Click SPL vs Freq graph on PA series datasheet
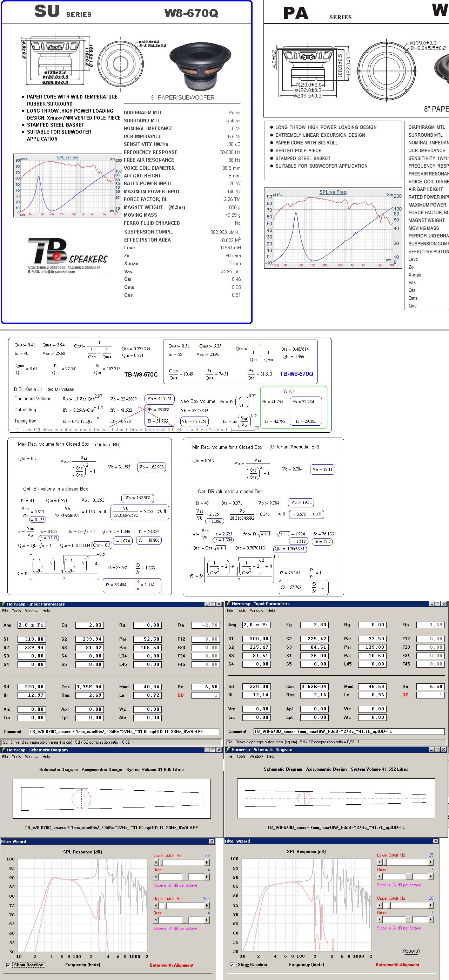This screenshot has height=980, width=449. coord(333,228)
